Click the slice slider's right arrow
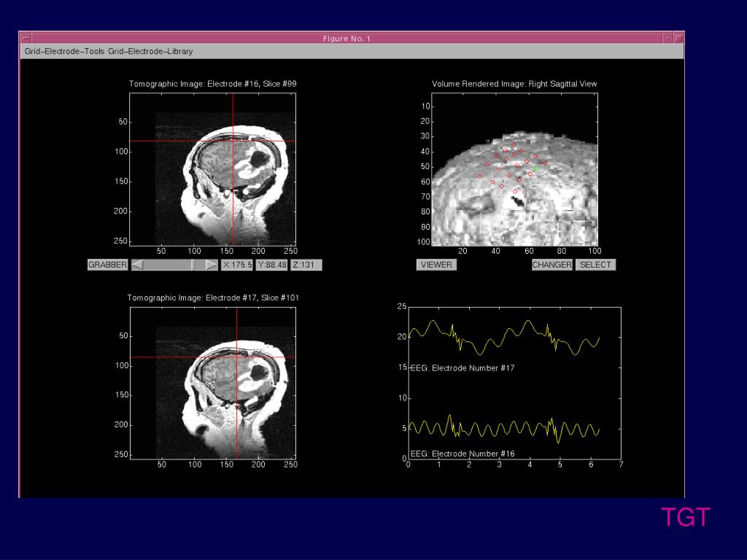The height and width of the screenshot is (560, 747). click(x=212, y=265)
